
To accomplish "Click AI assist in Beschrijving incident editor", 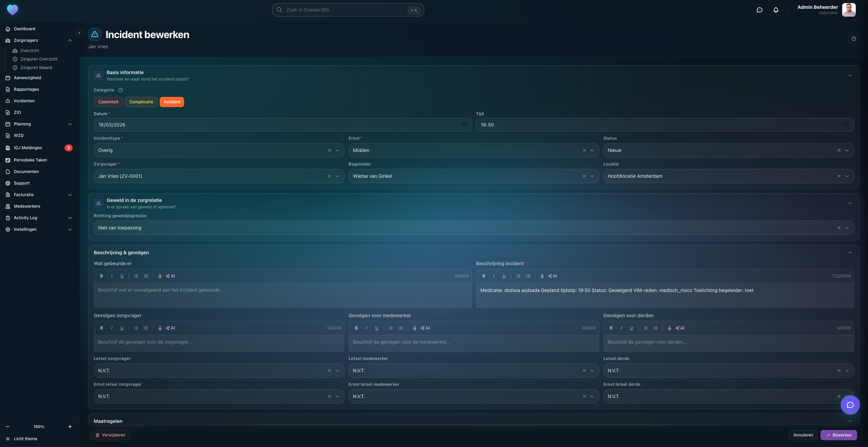I will coord(553,276).
